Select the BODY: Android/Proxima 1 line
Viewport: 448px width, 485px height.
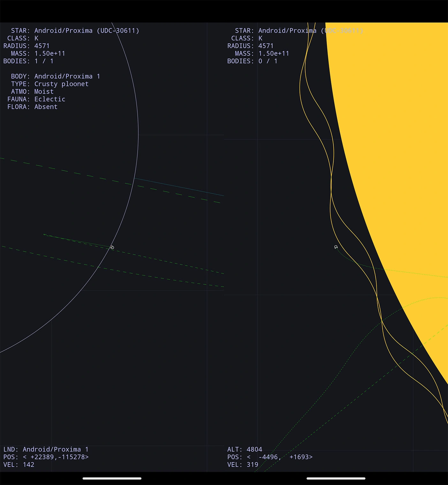tap(56, 76)
